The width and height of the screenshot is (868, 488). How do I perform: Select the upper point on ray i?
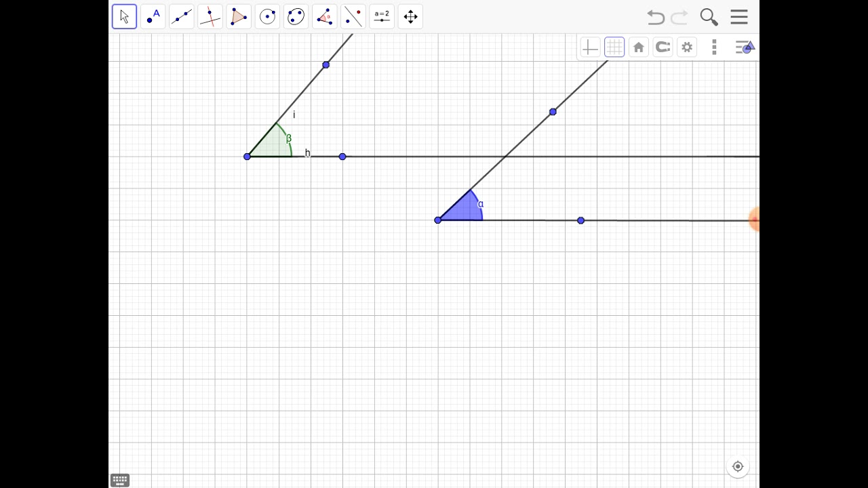(x=326, y=65)
